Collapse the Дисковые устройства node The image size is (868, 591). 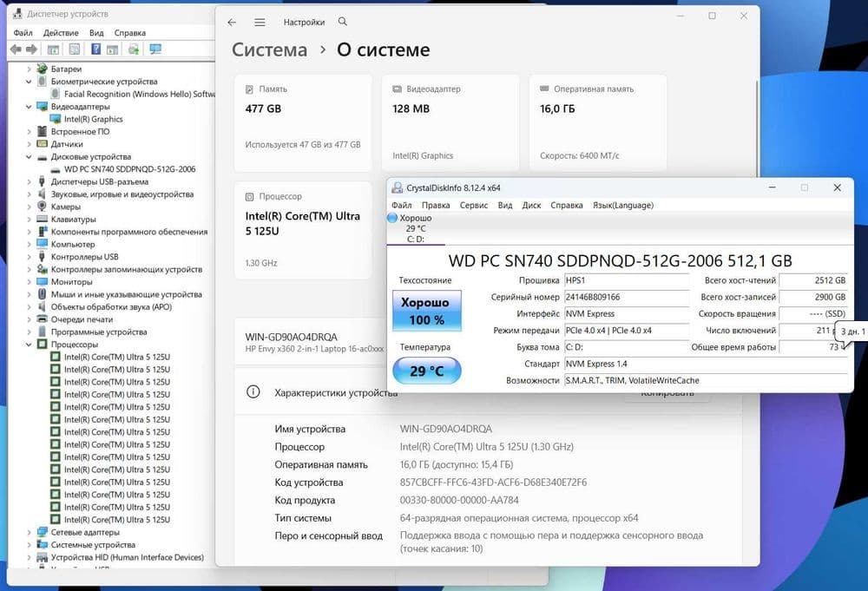[29, 156]
